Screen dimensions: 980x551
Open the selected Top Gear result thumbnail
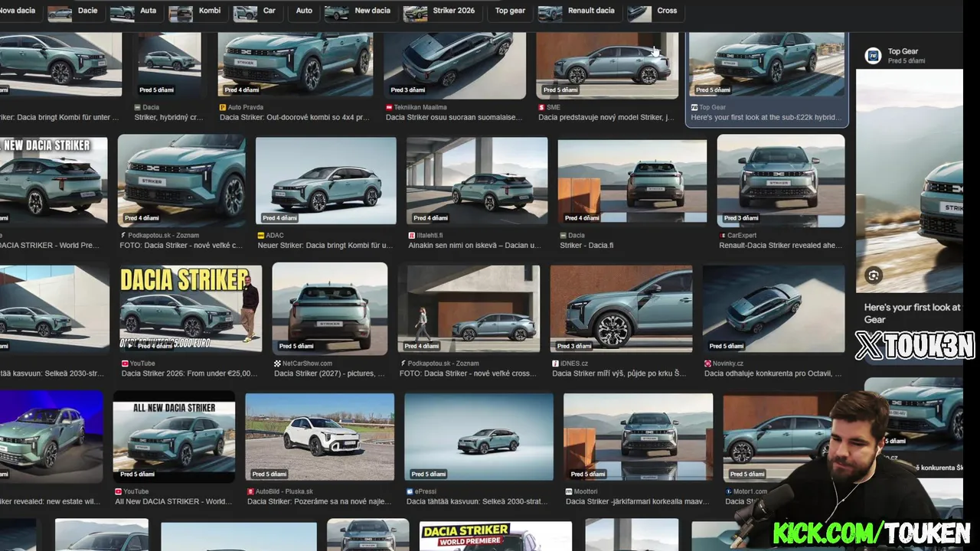click(x=766, y=65)
